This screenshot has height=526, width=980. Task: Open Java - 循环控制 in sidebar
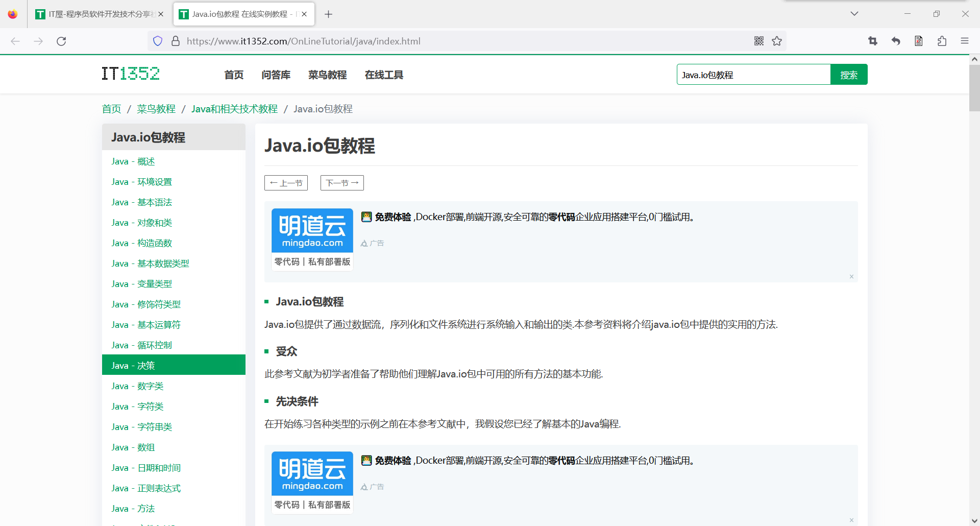(x=174, y=345)
